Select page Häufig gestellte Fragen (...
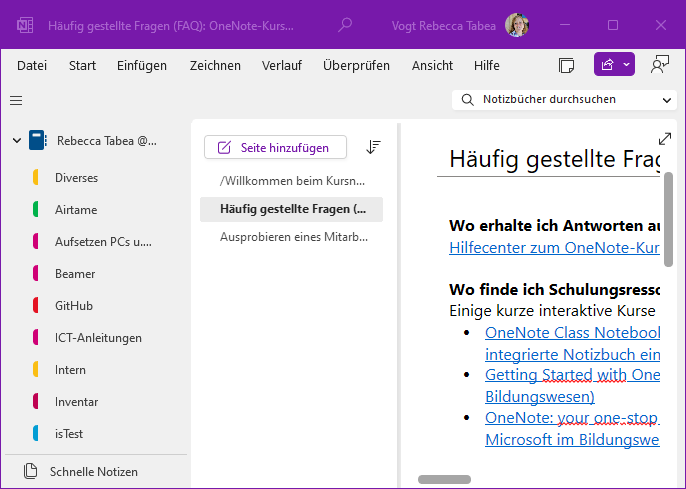The image size is (686, 489). (x=291, y=209)
